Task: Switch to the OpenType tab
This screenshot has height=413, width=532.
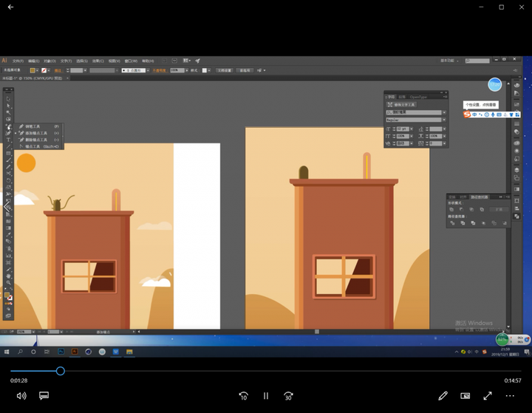Action: 418,97
